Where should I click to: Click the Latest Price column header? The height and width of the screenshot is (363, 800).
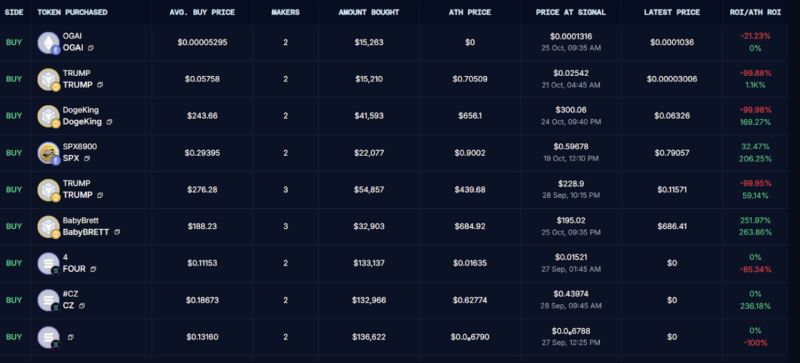pyautogui.click(x=672, y=12)
